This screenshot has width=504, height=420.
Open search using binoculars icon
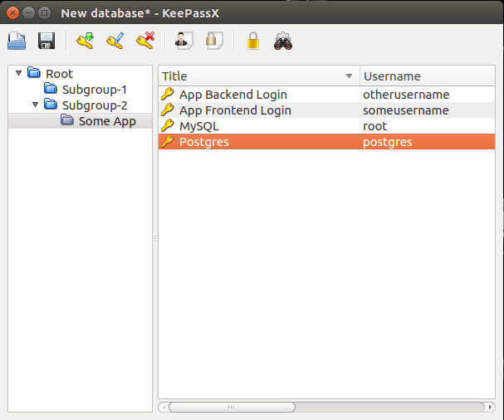click(x=283, y=41)
